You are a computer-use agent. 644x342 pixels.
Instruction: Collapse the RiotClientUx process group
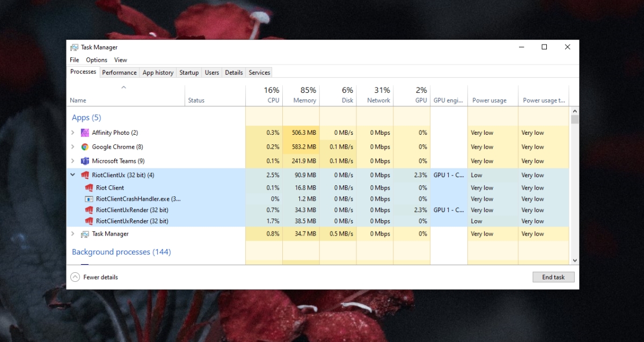coord(73,175)
